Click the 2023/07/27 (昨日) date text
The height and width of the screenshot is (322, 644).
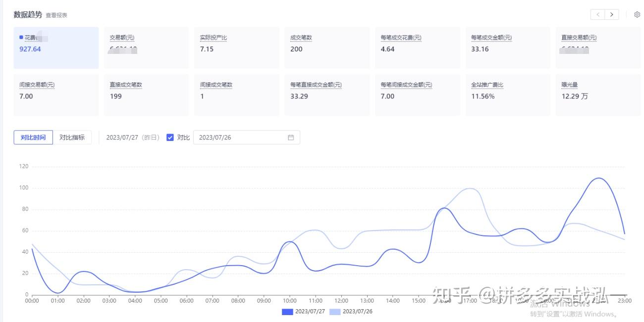(x=133, y=138)
